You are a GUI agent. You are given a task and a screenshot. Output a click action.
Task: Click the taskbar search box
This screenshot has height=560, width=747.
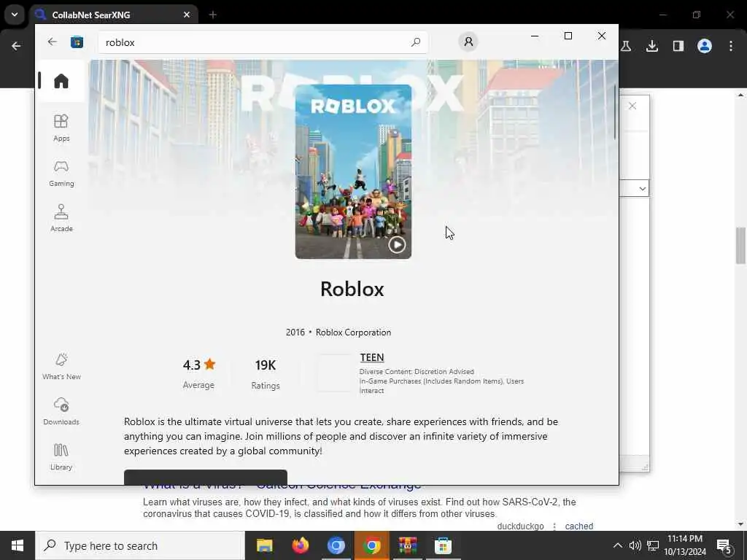coord(140,545)
